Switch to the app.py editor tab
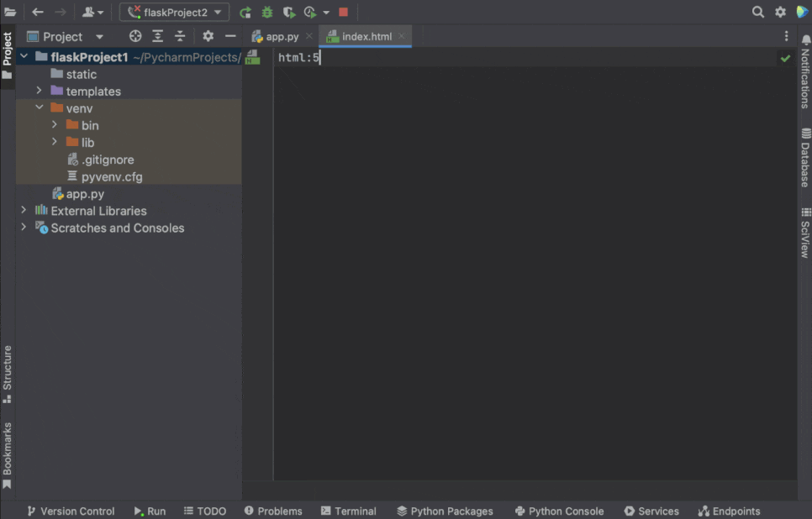Image resolution: width=812 pixels, height=519 pixels. tap(282, 36)
